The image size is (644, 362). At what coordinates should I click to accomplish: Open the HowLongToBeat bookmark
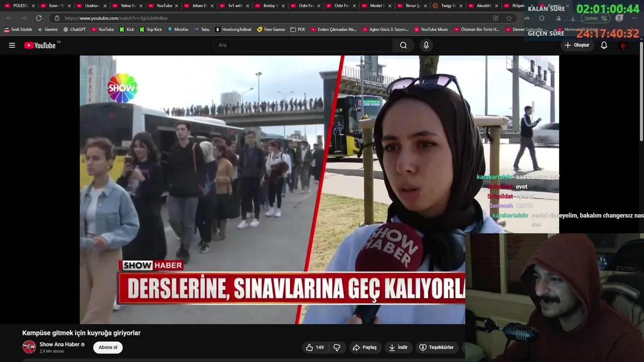pos(233,30)
